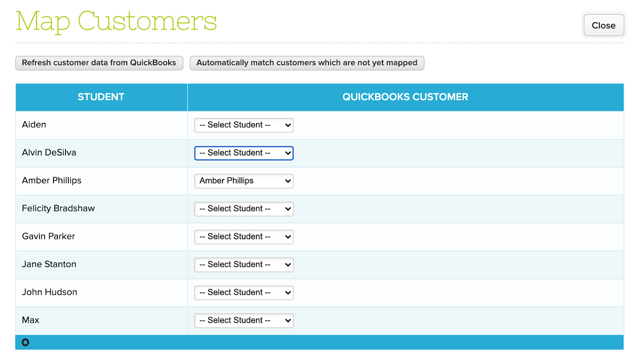Expand the dropdown for Felicity Bradshaw
Image resolution: width=644 pixels, height=356 pixels.
coord(244,209)
